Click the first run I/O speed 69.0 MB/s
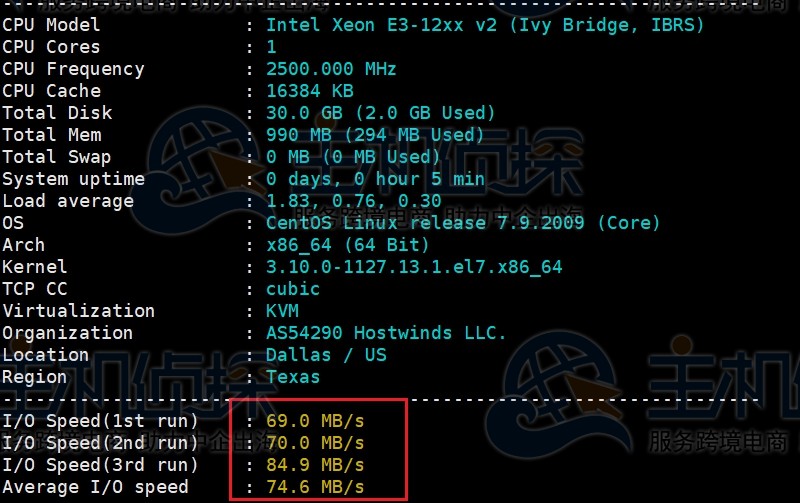This screenshot has height=503, width=800. 315,421
